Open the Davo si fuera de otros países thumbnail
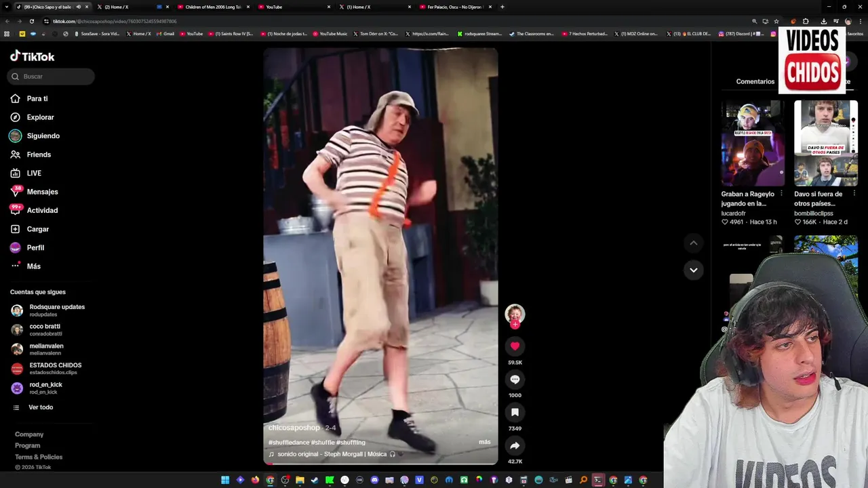 click(x=826, y=144)
